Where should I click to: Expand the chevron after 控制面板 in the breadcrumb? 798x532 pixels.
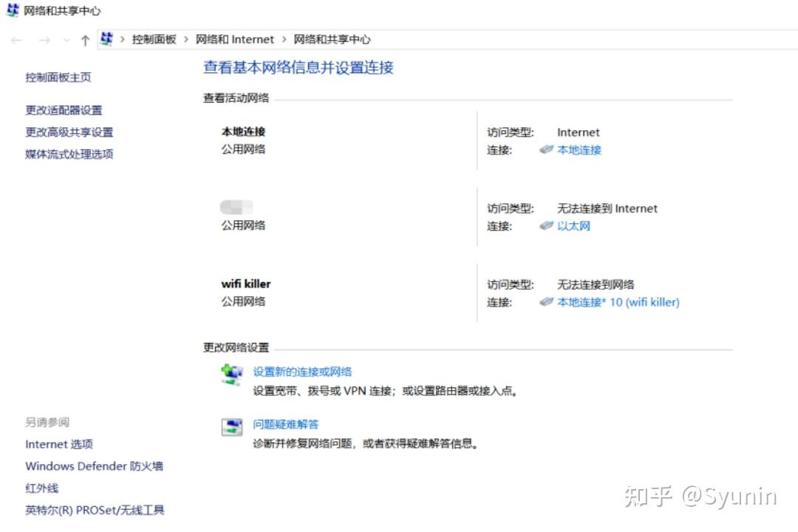(186, 39)
